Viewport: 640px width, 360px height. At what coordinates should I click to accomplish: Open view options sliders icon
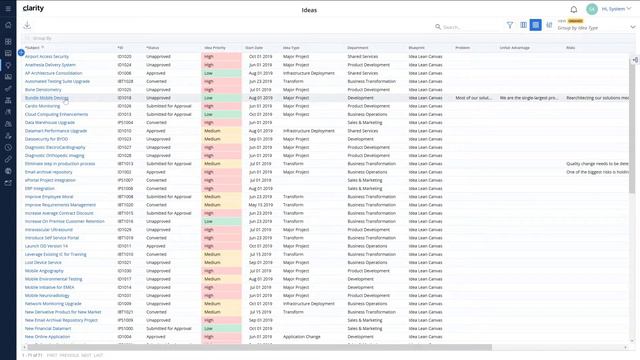point(549,25)
